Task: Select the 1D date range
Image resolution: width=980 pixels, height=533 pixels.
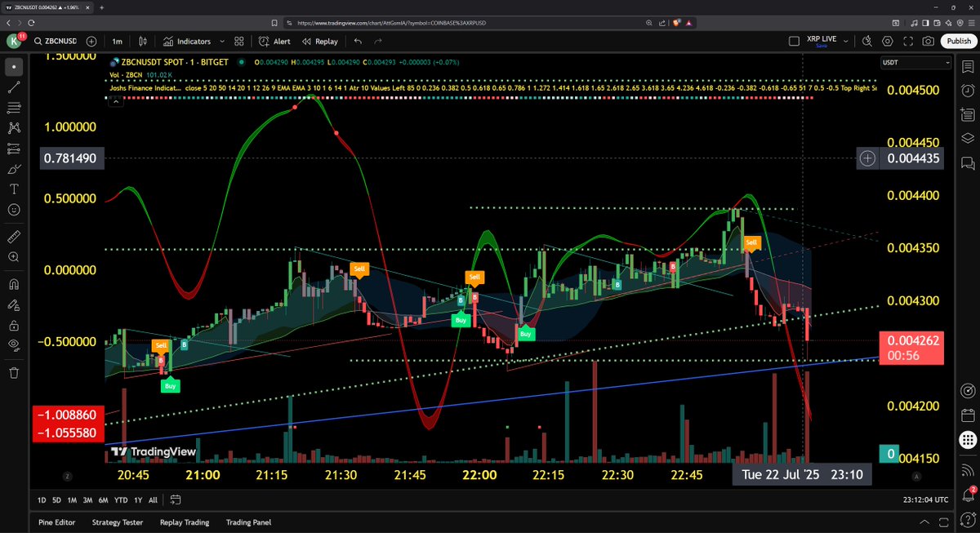Action: click(42, 500)
